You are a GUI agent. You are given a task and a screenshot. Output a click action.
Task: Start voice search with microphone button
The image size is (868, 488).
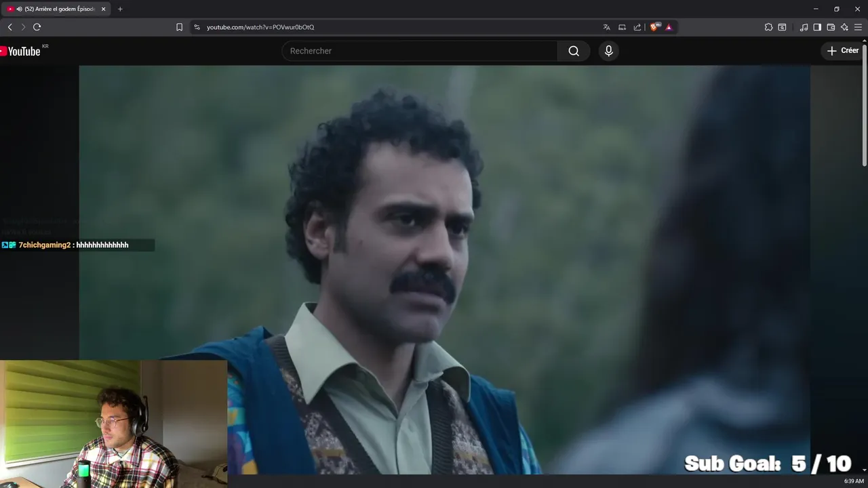(x=608, y=51)
